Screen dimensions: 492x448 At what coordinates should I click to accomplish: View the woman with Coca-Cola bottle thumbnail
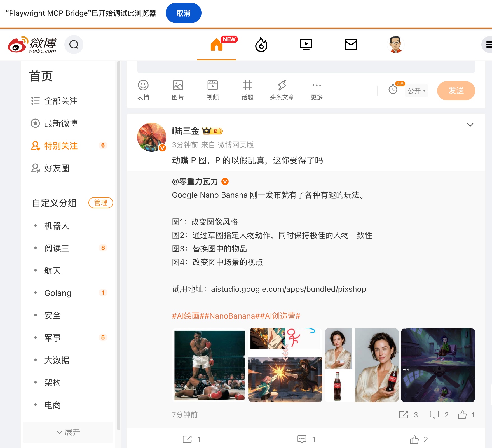[362, 365]
